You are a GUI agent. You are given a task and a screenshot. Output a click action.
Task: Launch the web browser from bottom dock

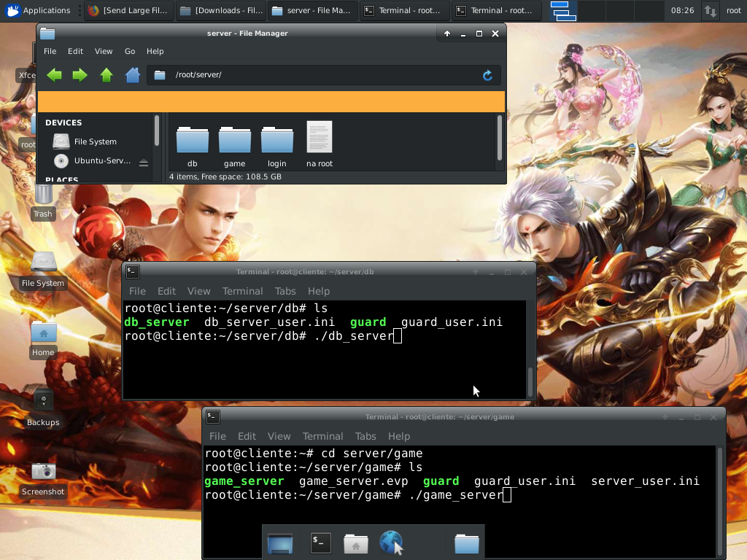[391, 543]
